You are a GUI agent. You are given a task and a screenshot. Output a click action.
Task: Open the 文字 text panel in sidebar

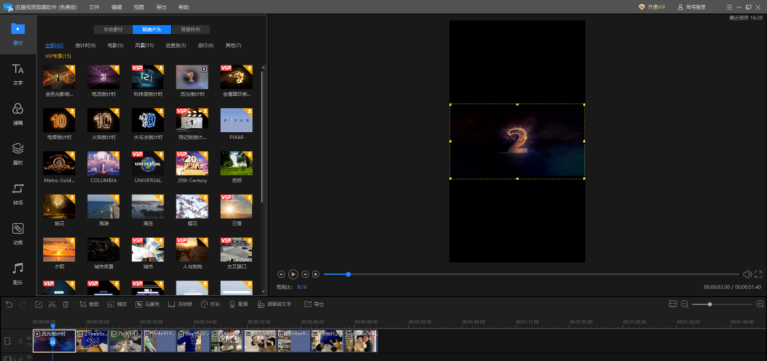click(x=18, y=74)
